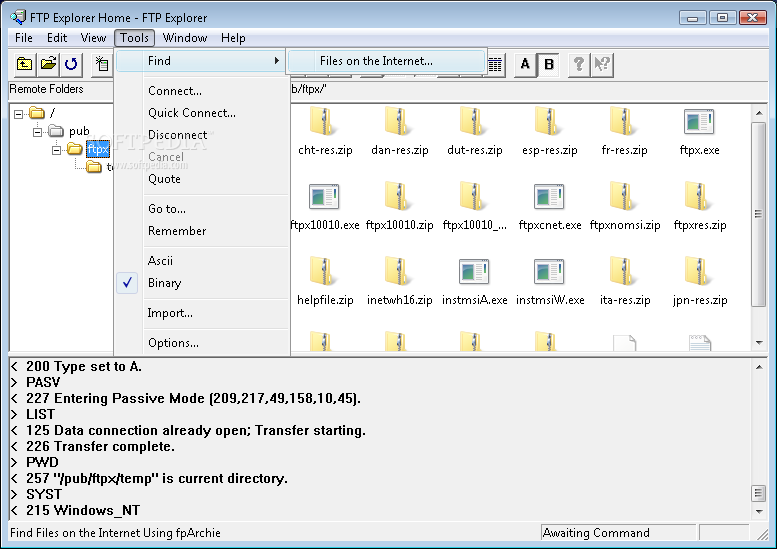Close the open Tools menu
Viewport: 777px width, 549px height.
(x=134, y=38)
